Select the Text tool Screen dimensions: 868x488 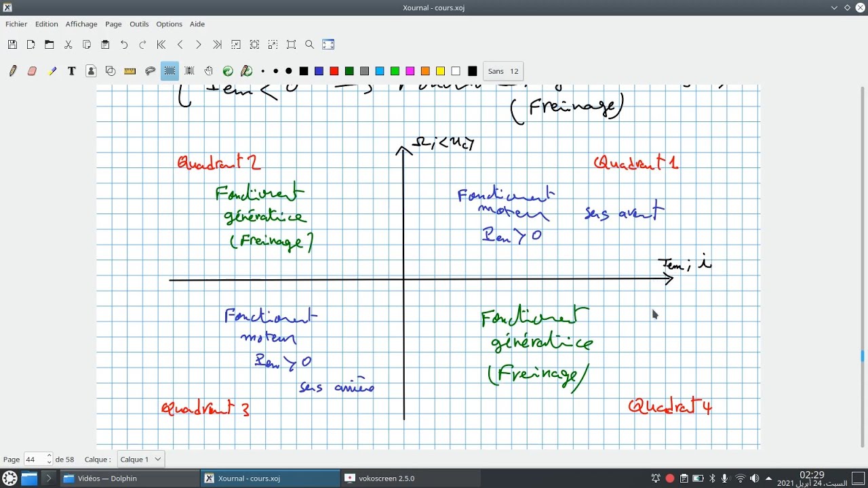[71, 71]
